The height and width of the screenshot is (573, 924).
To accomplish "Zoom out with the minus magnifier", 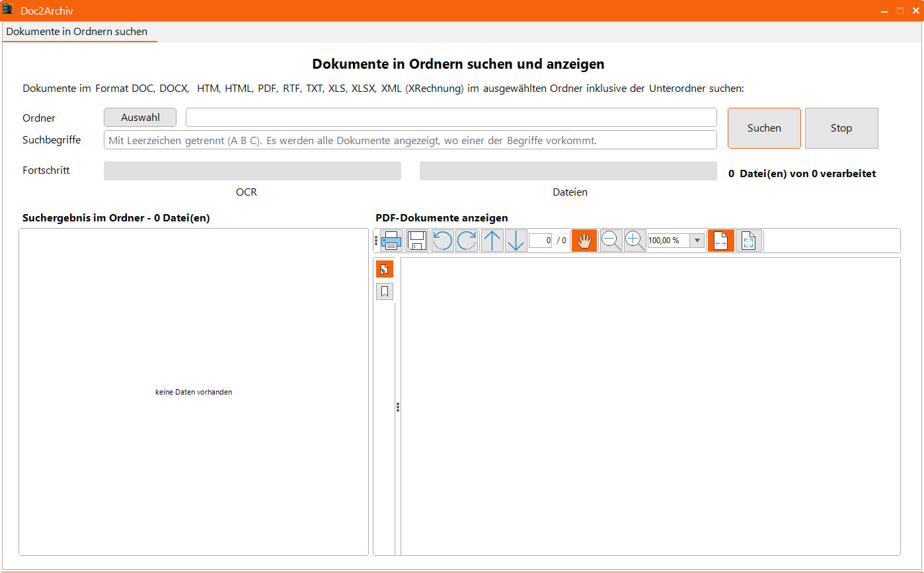I will pyautogui.click(x=611, y=241).
